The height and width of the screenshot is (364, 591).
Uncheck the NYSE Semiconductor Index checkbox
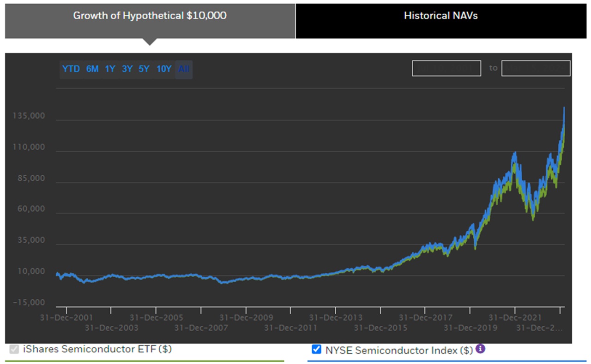click(x=316, y=349)
